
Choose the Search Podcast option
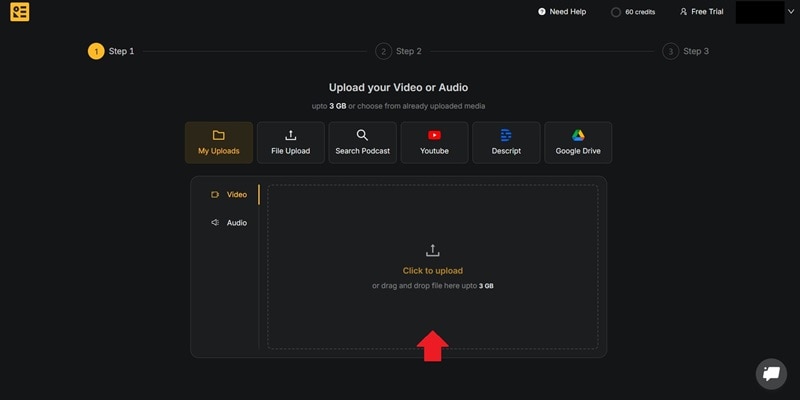point(363,142)
